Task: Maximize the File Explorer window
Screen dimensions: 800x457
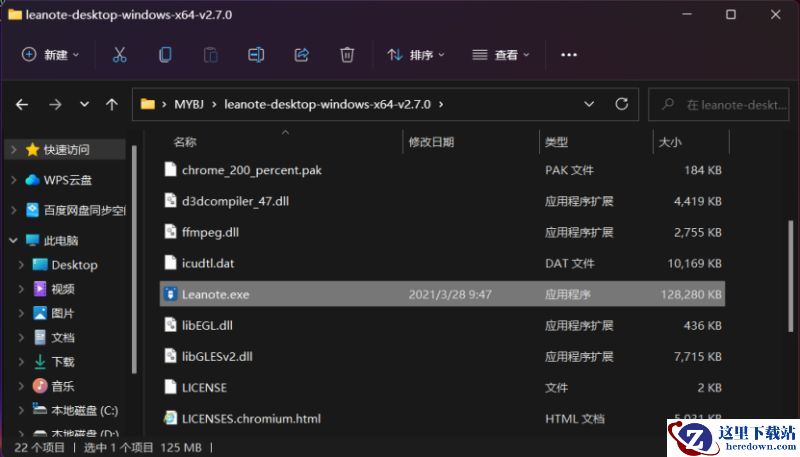Action: coord(731,14)
